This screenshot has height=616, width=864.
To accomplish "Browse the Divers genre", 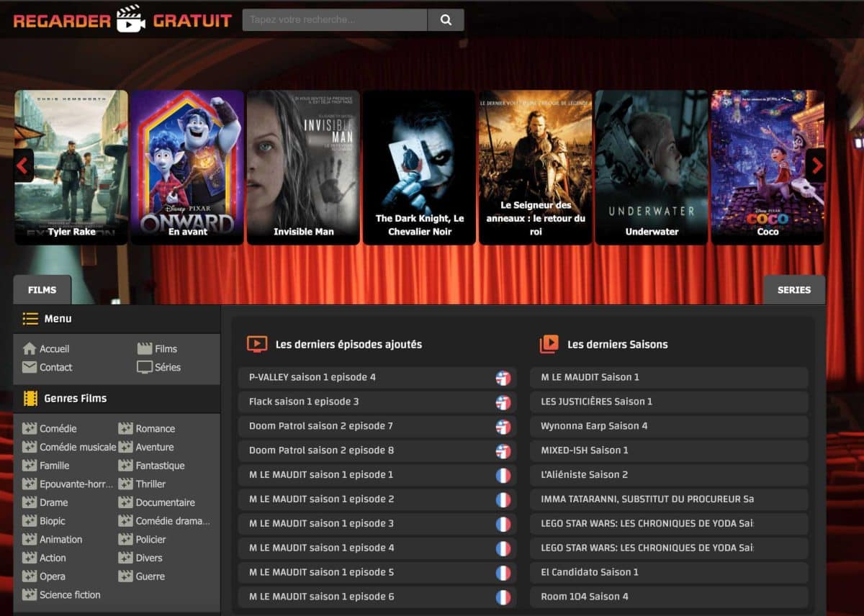I will pyautogui.click(x=149, y=558).
